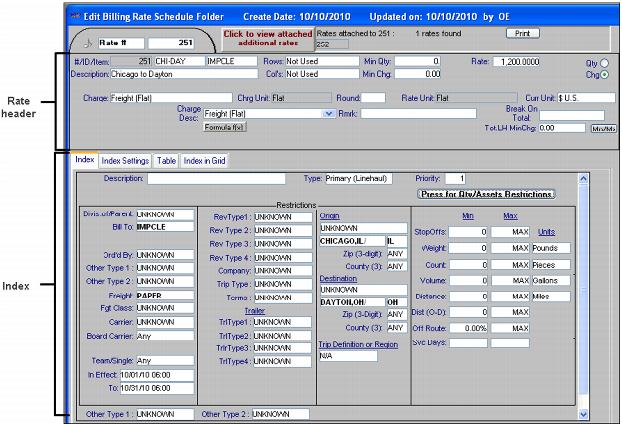The width and height of the screenshot is (622, 424).
Task: Open the Table tab
Action: (x=166, y=161)
